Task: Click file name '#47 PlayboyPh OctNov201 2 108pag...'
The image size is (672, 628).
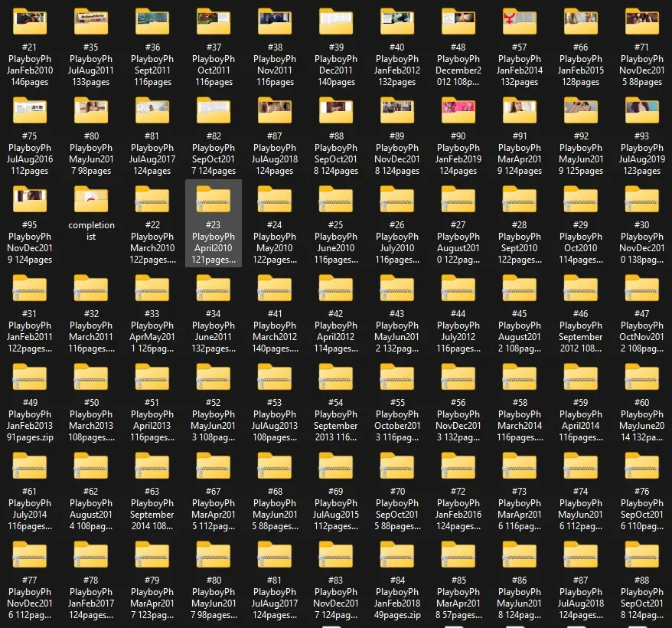Action: [642, 331]
